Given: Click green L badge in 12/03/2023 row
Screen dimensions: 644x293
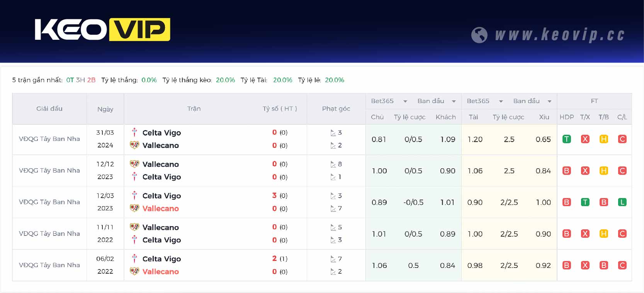Looking at the screenshot, I should pyautogui.click(x=622, y=202).
